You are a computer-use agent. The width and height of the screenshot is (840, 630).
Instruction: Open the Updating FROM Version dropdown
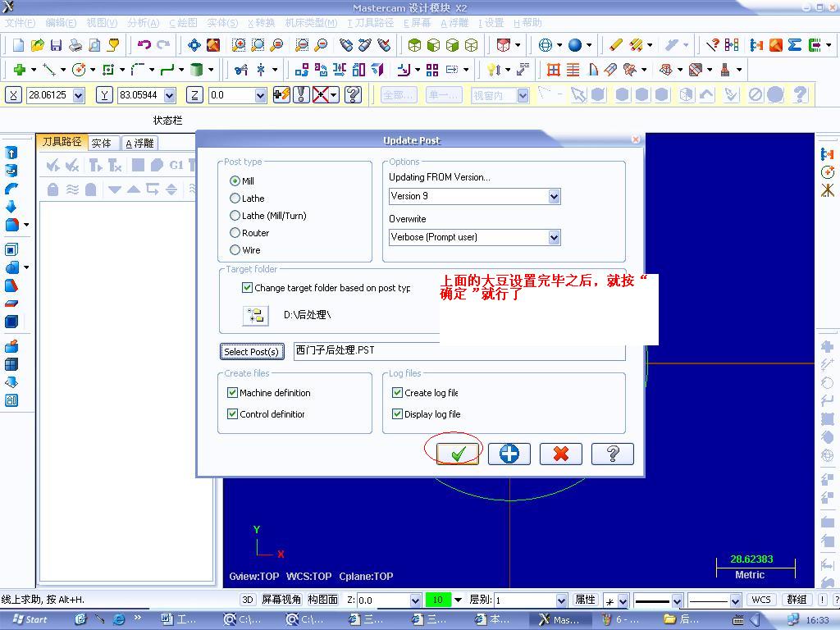click(554, 197)
